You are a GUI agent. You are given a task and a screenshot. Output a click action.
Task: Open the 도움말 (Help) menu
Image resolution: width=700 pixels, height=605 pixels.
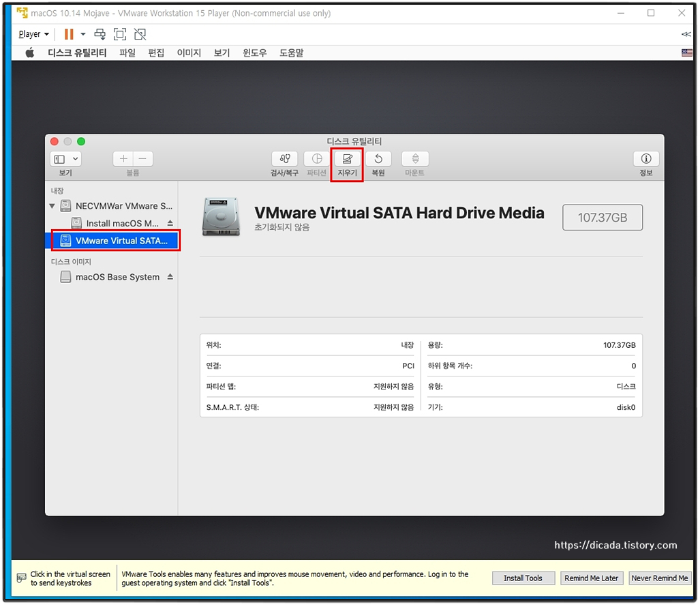coord(292,53)
